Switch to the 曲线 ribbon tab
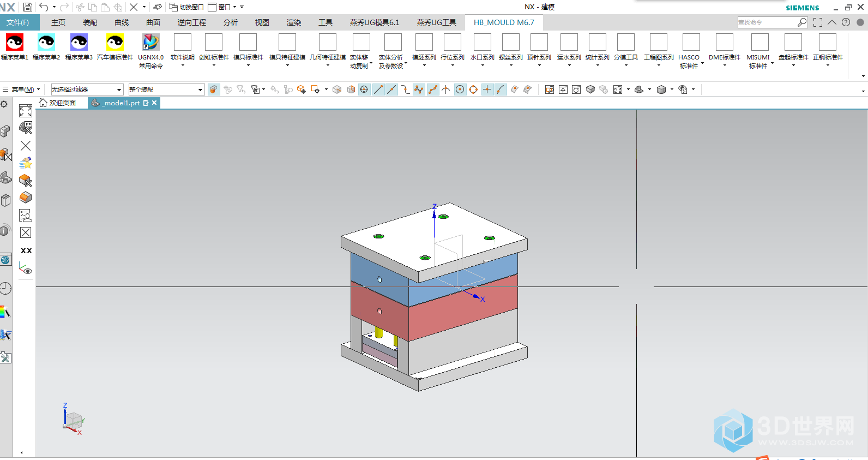Image resolution: width=868 pixels, height=460 pixels. (122, 22)
